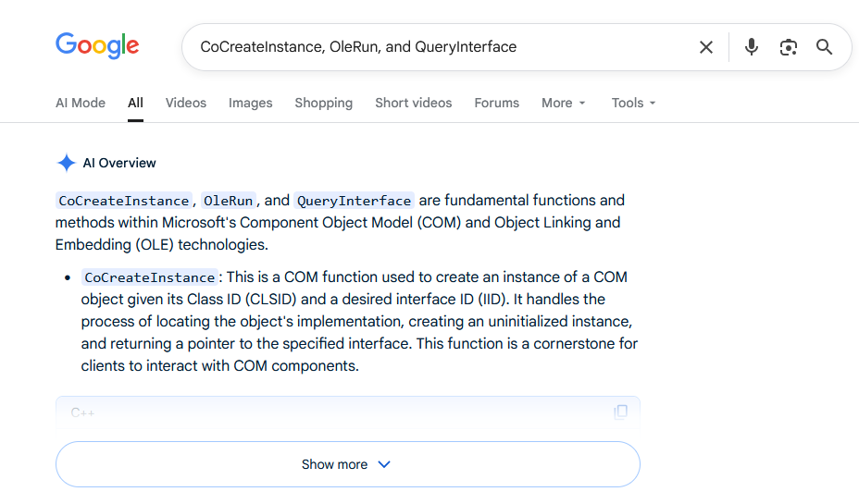Select the All results tab
The image size is (859, 504).
click(136, 103)
